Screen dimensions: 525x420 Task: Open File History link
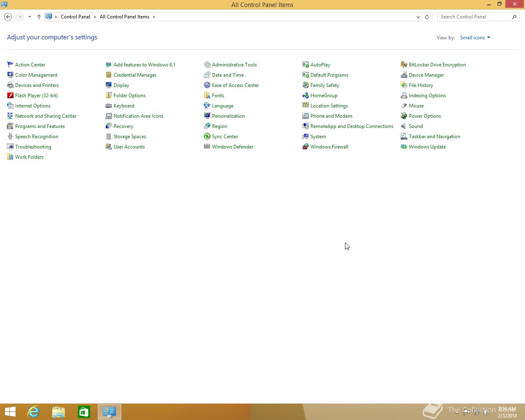tap(421, 85)
